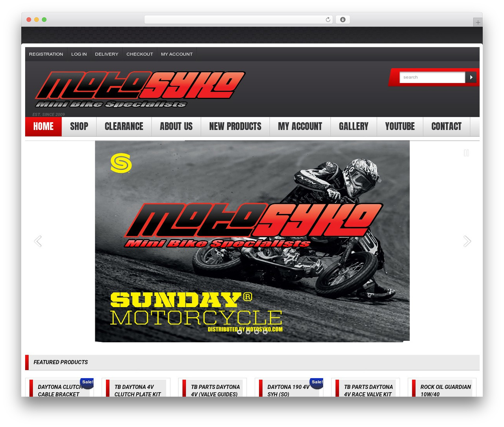Open My Account in main navigation
504x427 pixels.
[300, 126]
